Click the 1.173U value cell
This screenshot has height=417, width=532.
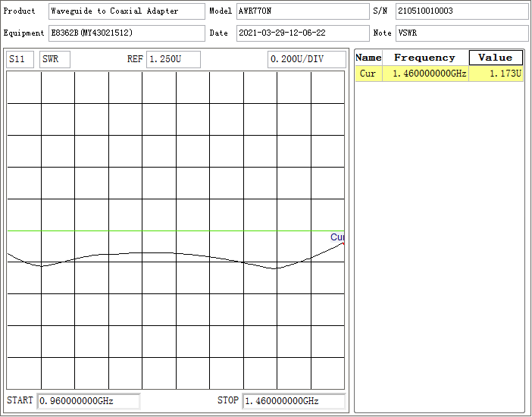click(x=496, y=74)
